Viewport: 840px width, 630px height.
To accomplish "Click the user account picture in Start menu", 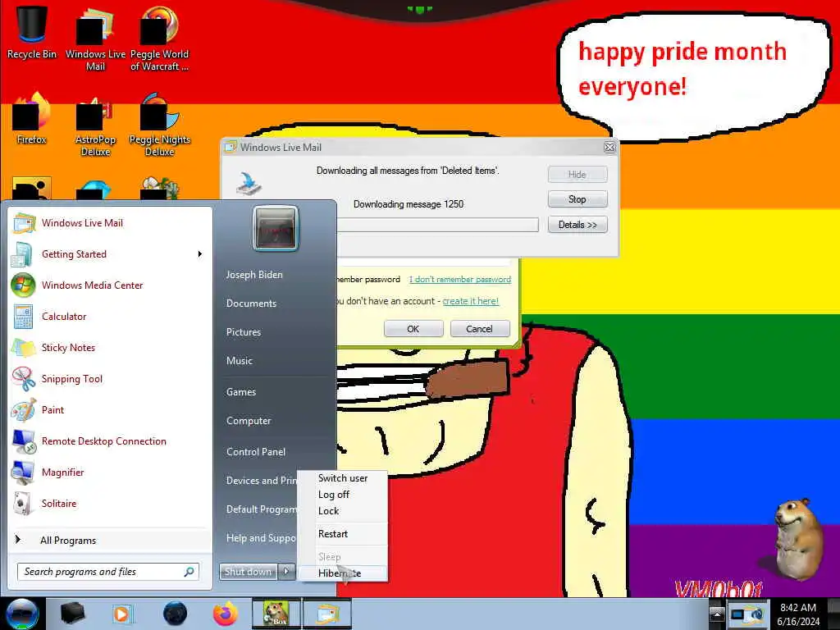I will pyautogui.click(x=276, y=228).
